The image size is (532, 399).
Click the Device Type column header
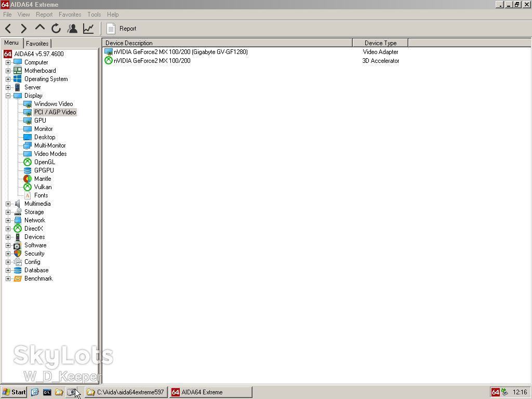pyautogui.click(x=380, y=43)
